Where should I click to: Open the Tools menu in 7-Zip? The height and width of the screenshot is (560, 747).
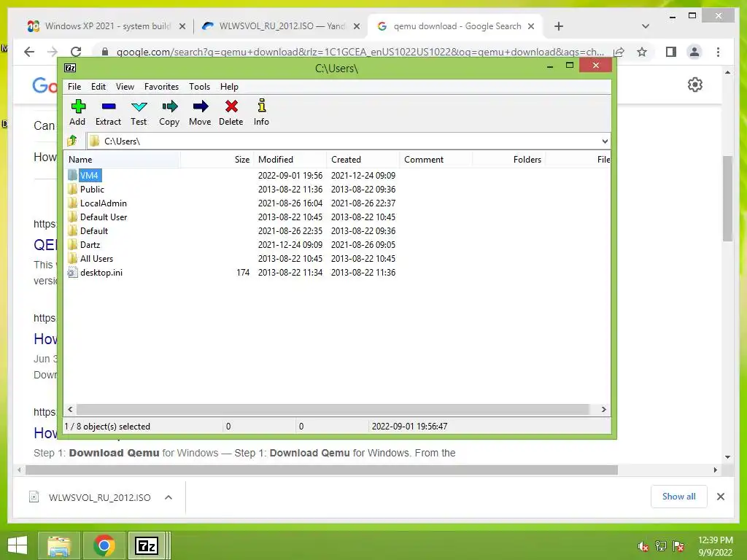pos(199,87)
